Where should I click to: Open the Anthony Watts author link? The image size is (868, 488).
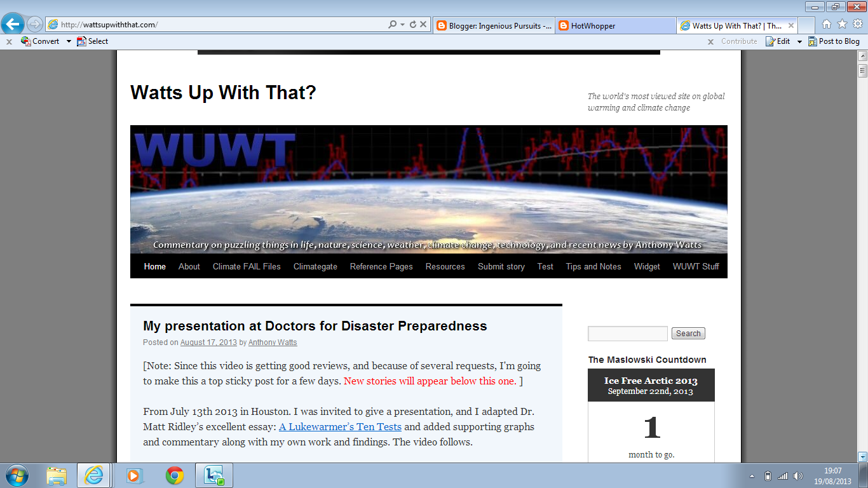[x=273, y=342]
